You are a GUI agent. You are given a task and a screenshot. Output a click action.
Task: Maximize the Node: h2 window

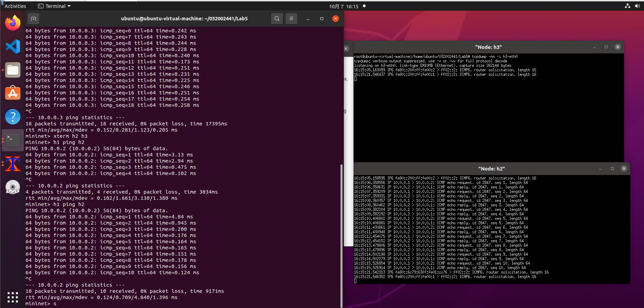click(x=612, y=168)
